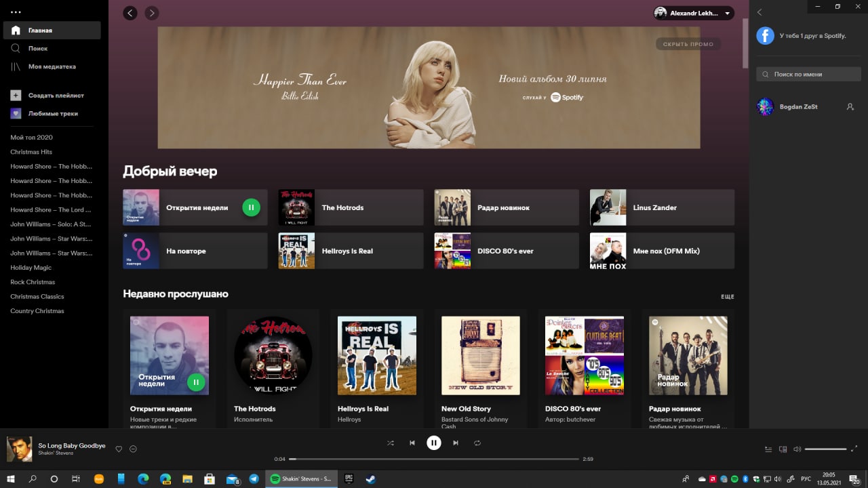Pause Открытия недели card in recently played
This screenshot has height=488, width=868.
[x=196, y=382]
